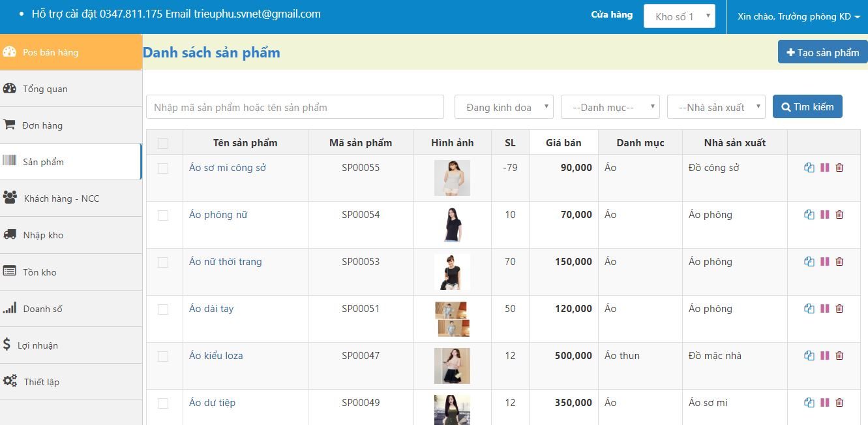The width and height of the screenshot is (868, 425).
Task: Select the checkbox beside "Áo dài tay"
Action: (x=164, y=308)
